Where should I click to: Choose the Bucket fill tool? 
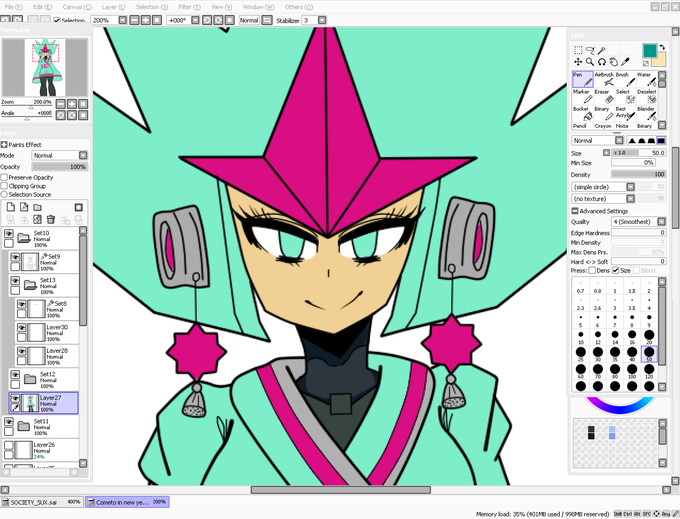pyautogui.click(x=583, y=114)
